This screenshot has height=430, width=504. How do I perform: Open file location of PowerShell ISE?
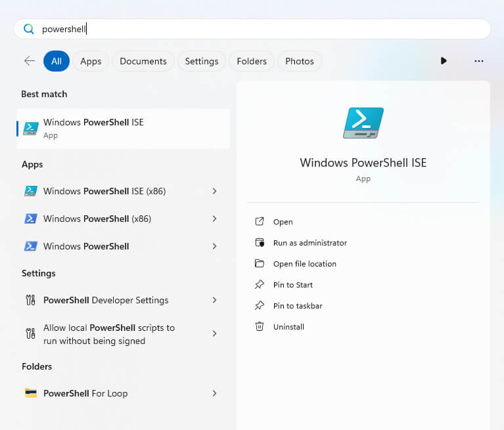304,264
